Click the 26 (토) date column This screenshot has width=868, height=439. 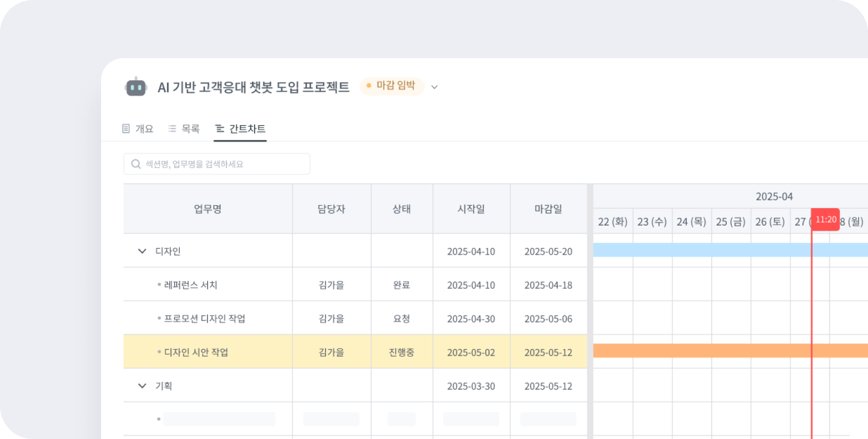click(x=770, y=222)
